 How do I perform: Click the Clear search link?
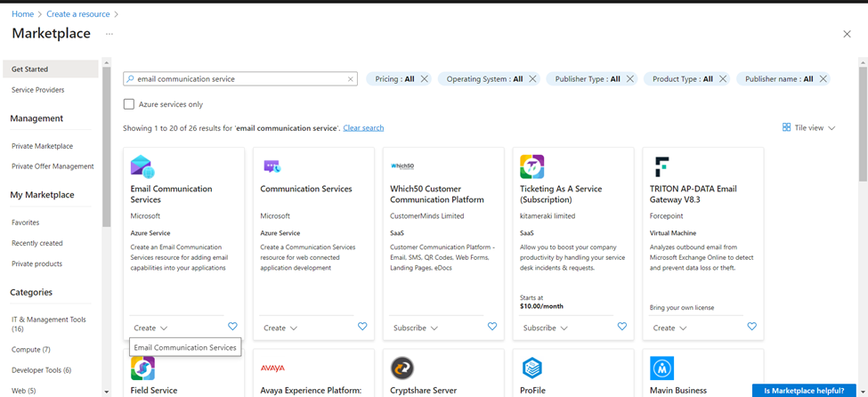[363, 128]
